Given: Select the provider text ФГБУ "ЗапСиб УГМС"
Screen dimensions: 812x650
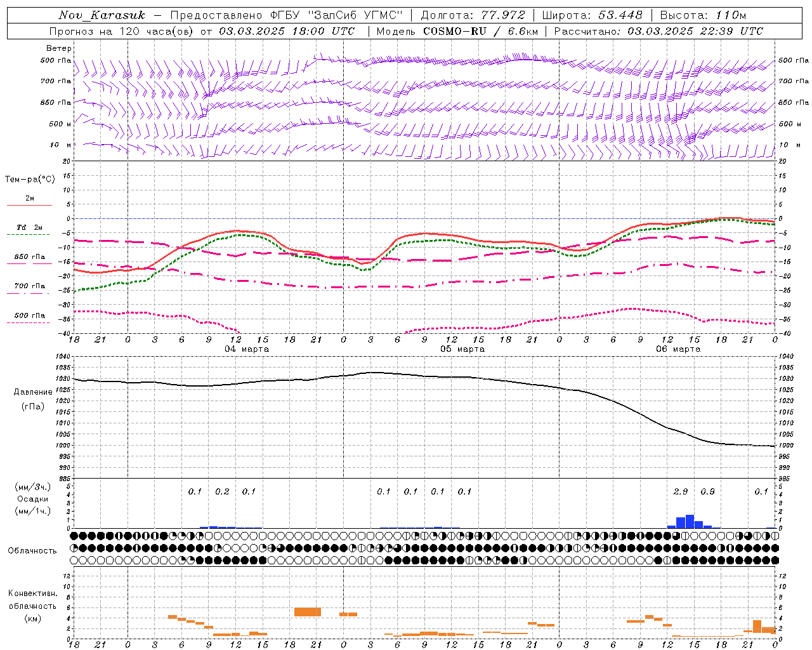Looking at the screenshot, I should coord(337,15).
